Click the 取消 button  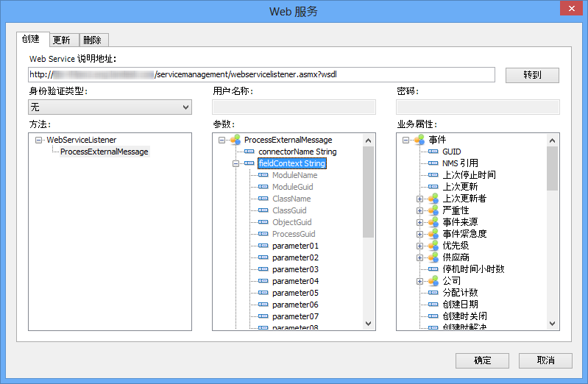click(545, 360)
